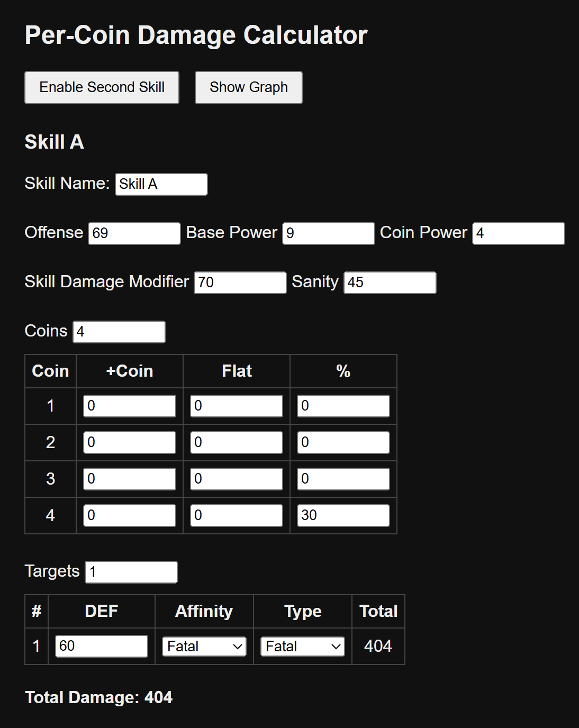Click the 'Affinity' column header
Image resolution: width=579 pixels, height=728 pixels.
(x=204, y=611)
